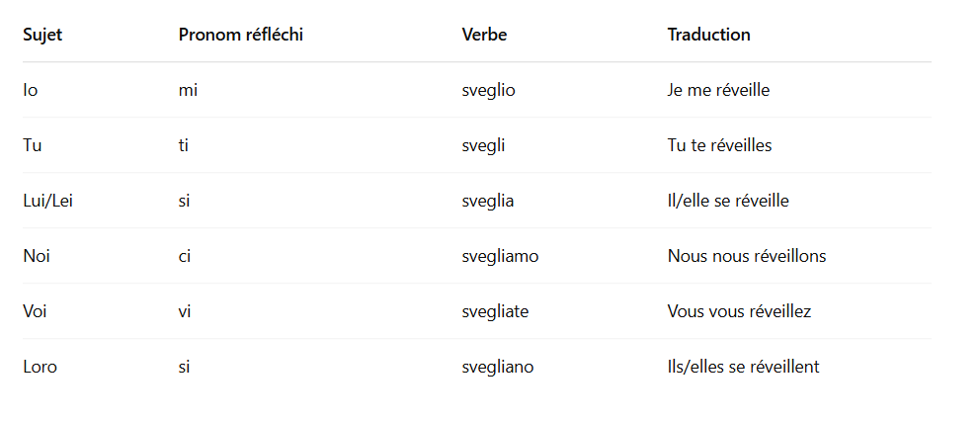980x421 pixels.
Task: Select the verb svegliano
Action: 498,367
